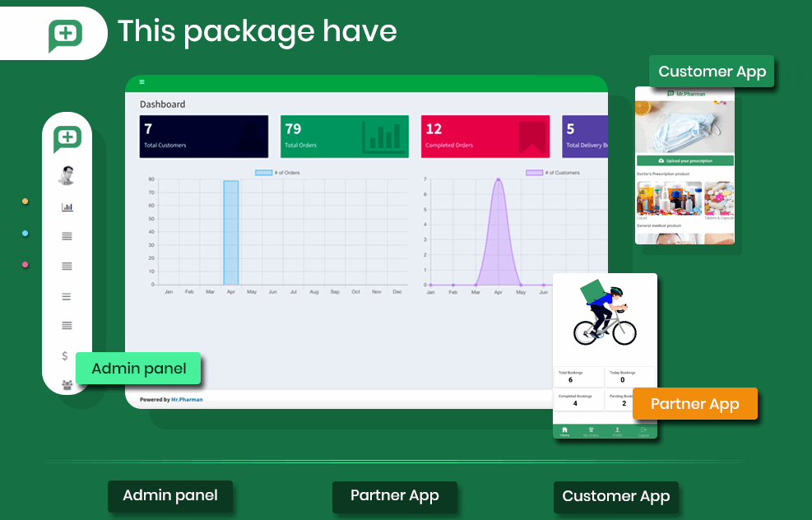The height and width of the screenshot is (520, 812).
Task: Click the Dashboard page title
Action: coord(163,104)
